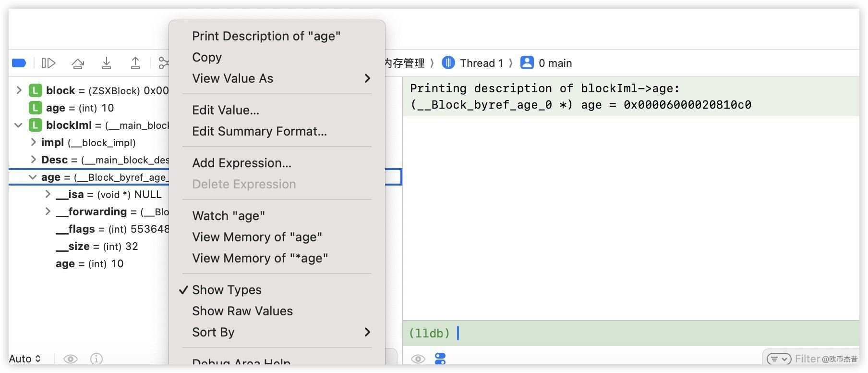Click Edit Value… in context menu
This screenshot has width=868, height=373.
coord(226,110)
